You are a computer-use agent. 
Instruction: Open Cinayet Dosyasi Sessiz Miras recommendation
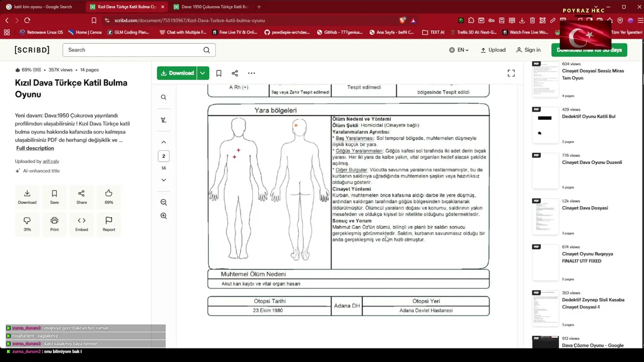point(593,74)
